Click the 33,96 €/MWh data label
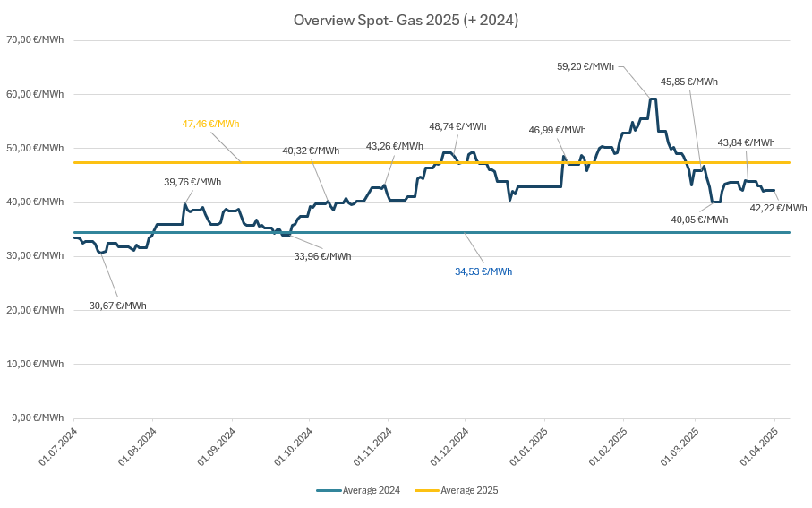 322,256
